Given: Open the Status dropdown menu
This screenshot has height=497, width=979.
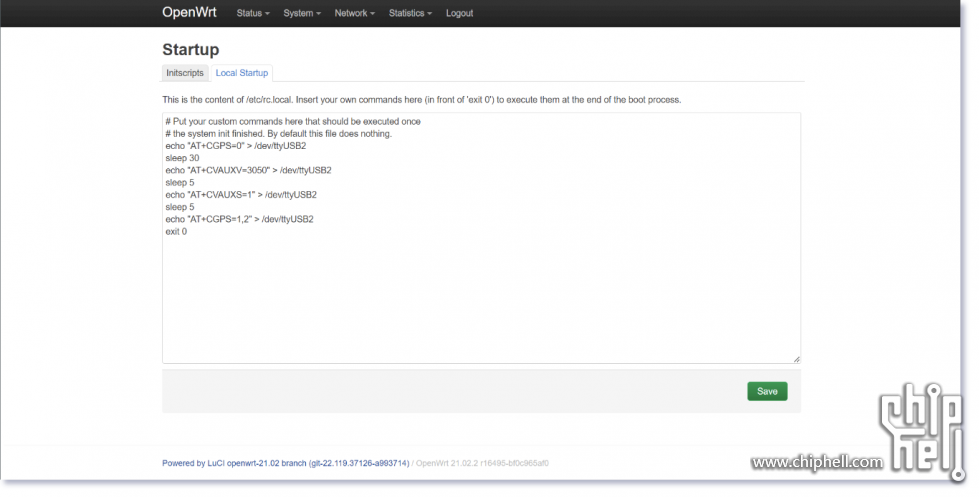Looking at the screenshot, I should 253,13.
